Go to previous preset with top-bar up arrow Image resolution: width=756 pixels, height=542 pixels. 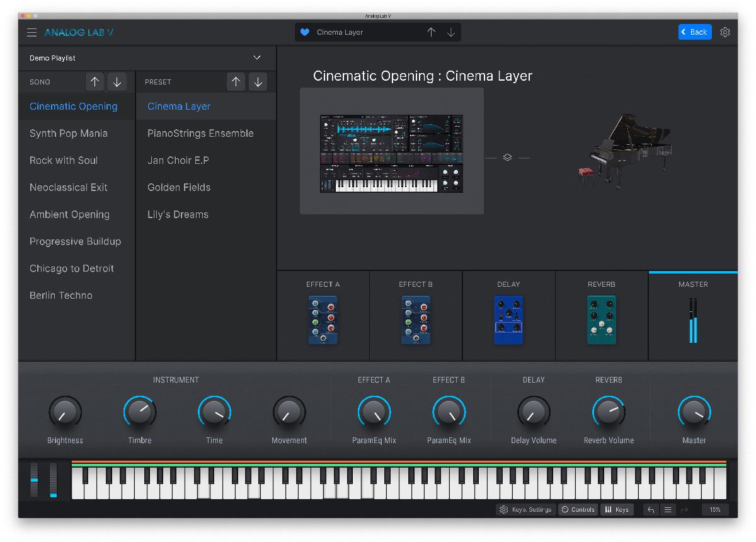coord(431,32)
